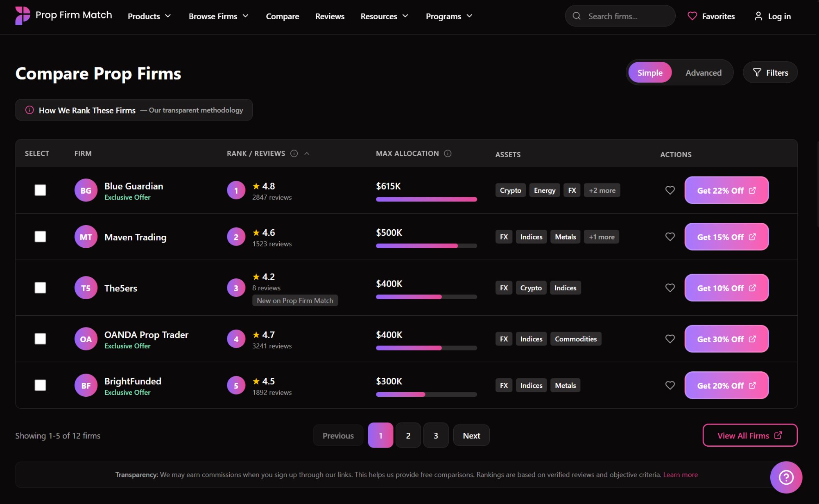The width and height of the screenshot is (819, 504).
Task: Click the search magnifier icon
Action: click(577, 16)
